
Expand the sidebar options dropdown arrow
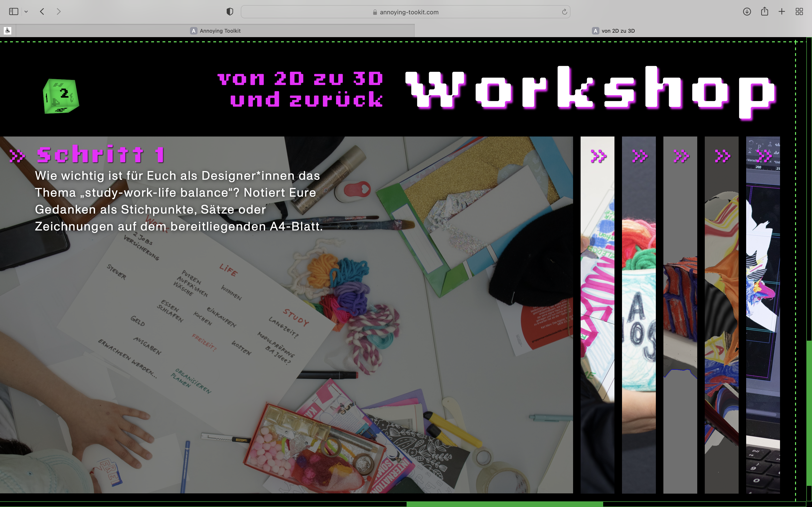[26, 12]
